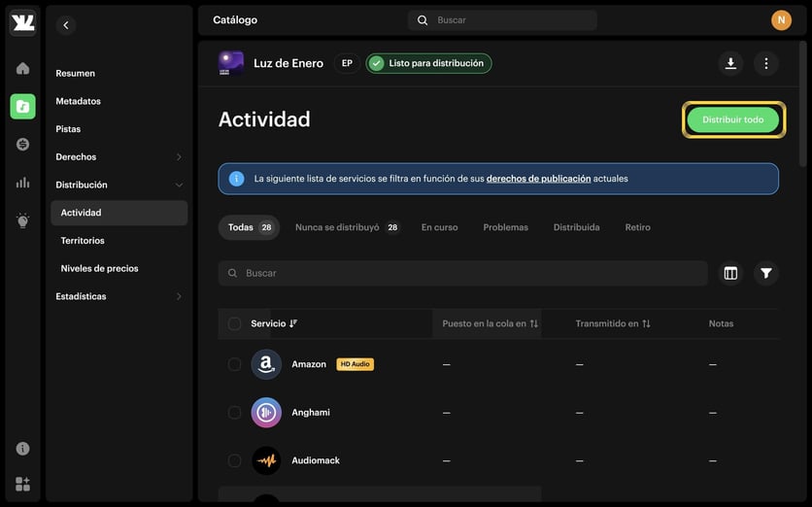Click the Distribuir todo button
Viewport: 812px width, 507px height.
pos(732,119)
